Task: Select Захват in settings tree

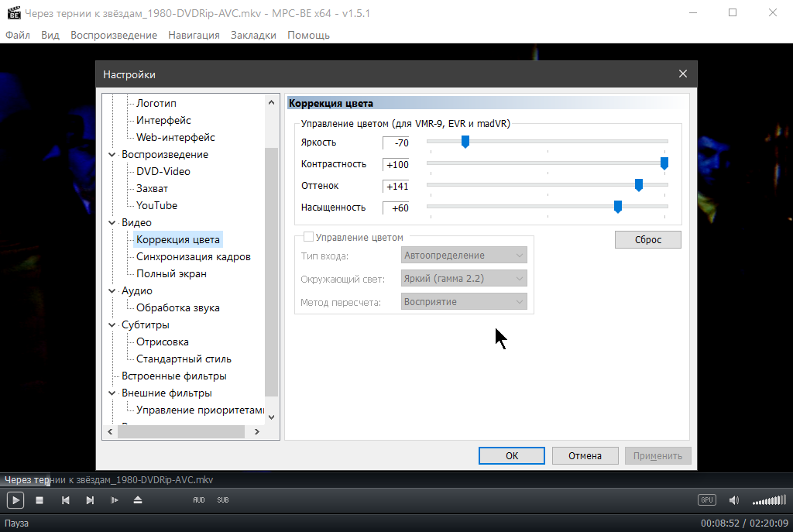Action: tap(152, 189)
